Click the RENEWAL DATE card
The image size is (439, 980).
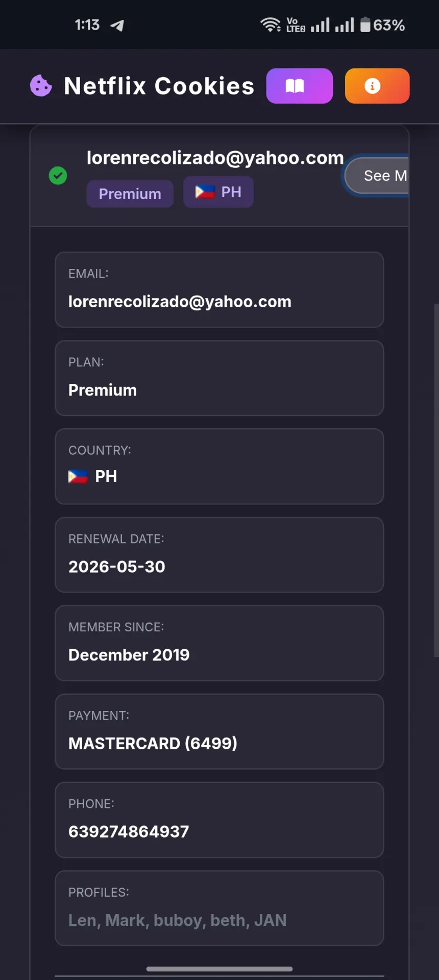(x=219, y=555)
